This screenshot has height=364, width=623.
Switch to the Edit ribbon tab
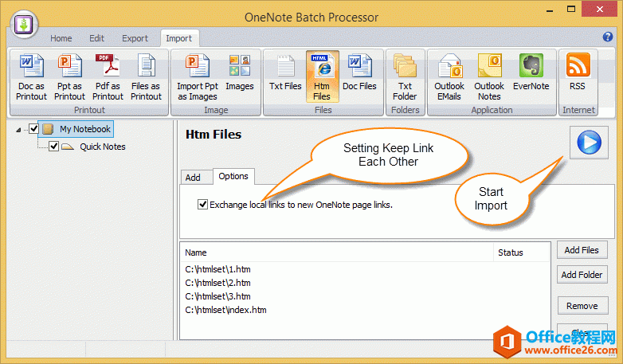[96, 38]
